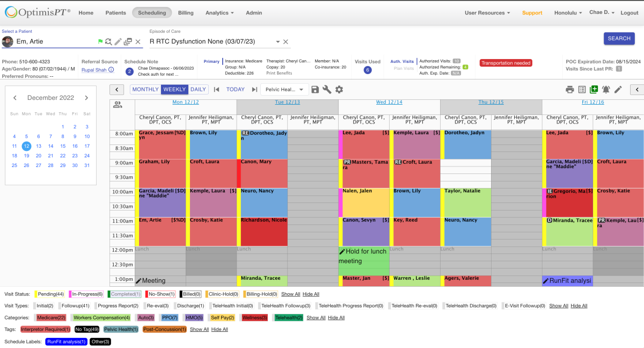
Task: Open the Rupal Shah referral source link
Action: pyautogui.click(x=94, y=69)
